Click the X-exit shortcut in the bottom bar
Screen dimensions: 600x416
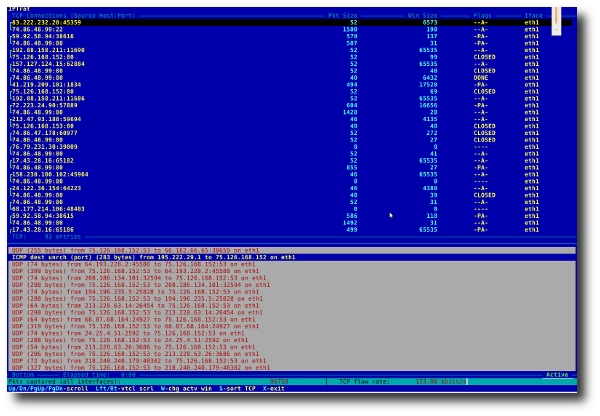point(274,389)
